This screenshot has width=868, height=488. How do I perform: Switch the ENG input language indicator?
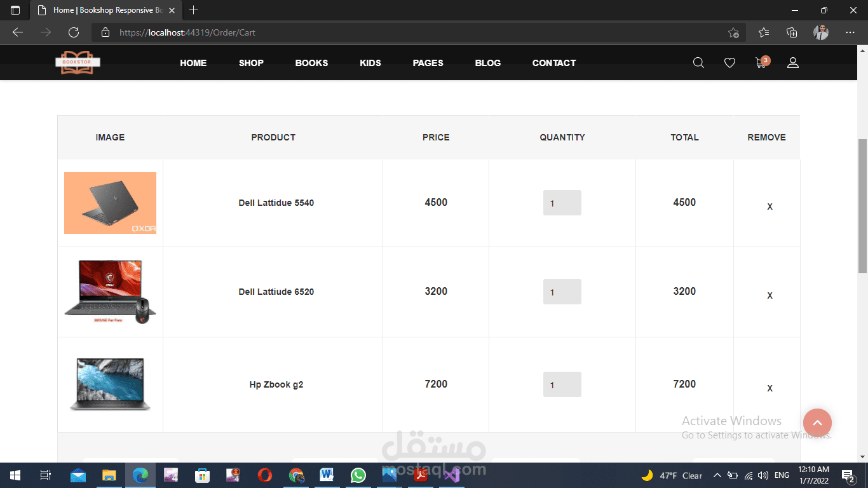point(782,475)
